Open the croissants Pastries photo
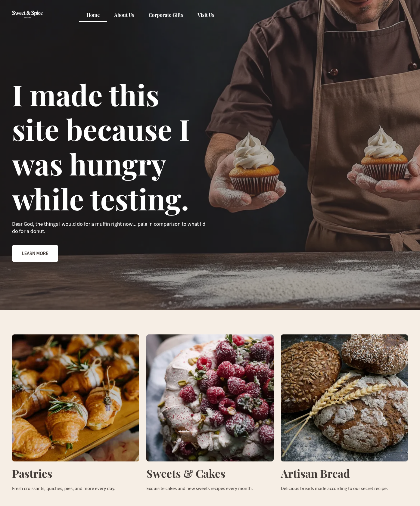This screenshot has width=420, height=506. coord(76,398)
